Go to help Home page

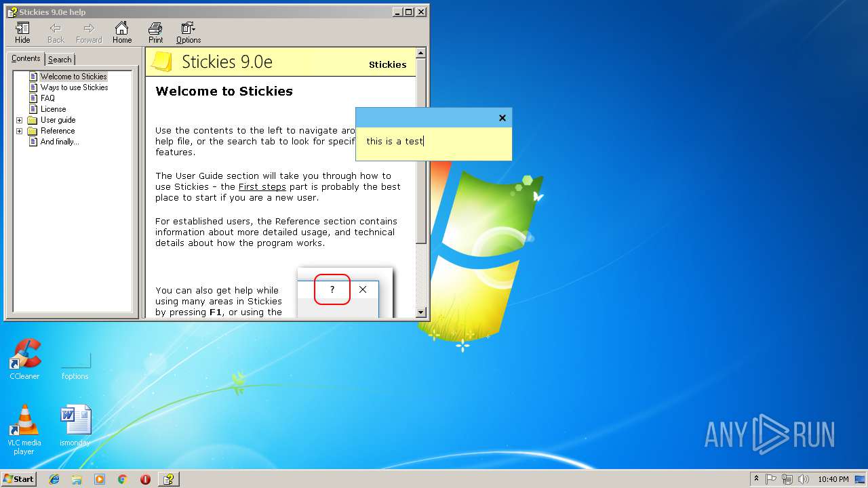(122, 33)
